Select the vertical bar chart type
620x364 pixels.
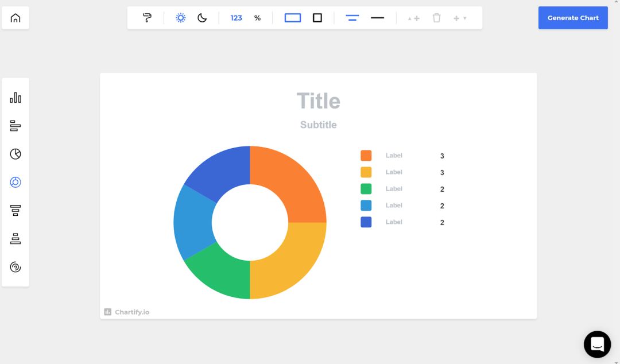pyautogui.click(x=15, y=98)
